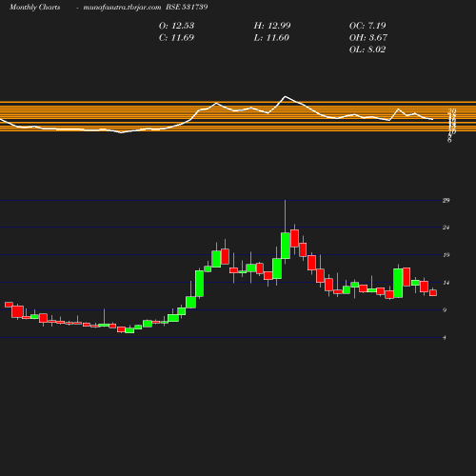Click the "BSE 531739" symbol label

(x=187, y=7)
